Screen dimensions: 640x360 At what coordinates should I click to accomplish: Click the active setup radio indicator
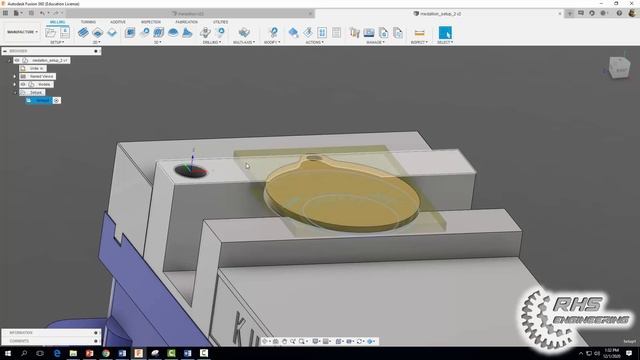click(x=56, y=100)
